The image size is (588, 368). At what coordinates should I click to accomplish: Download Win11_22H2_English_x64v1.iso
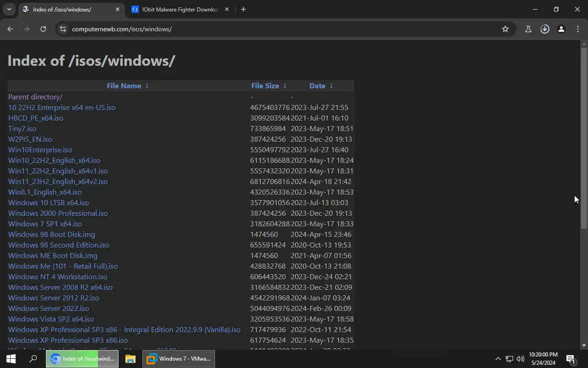[58, 171]
